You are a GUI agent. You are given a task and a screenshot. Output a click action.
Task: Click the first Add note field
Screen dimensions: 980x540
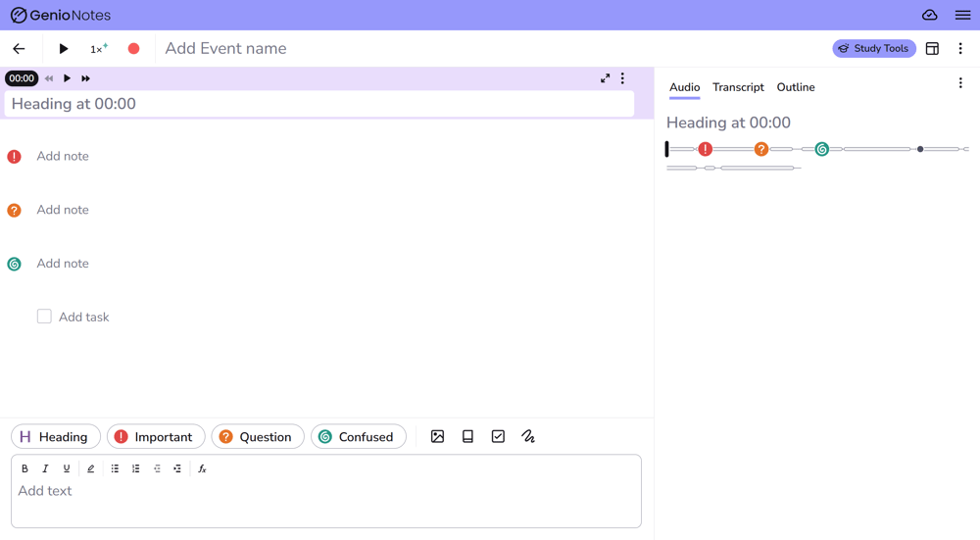(63, 156)
